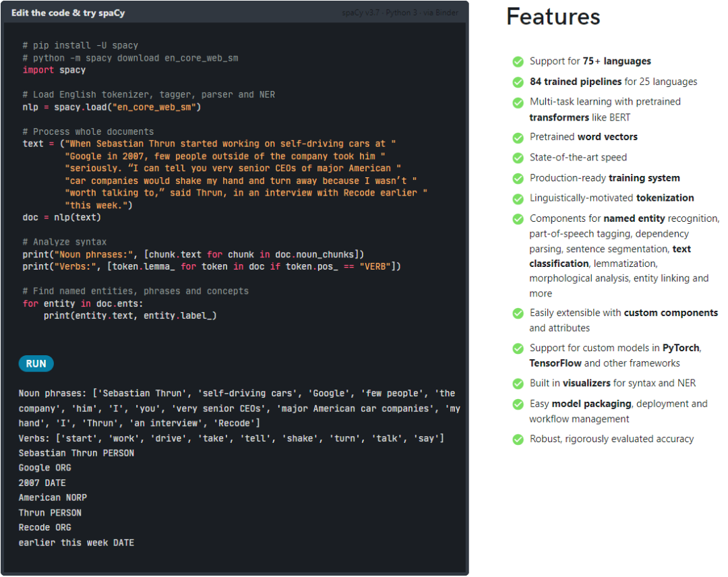Viewport: 728px width, 577px height.
Task: Click the 'Sebastian Thrun PERSON' output line
Action: point(76,453)
